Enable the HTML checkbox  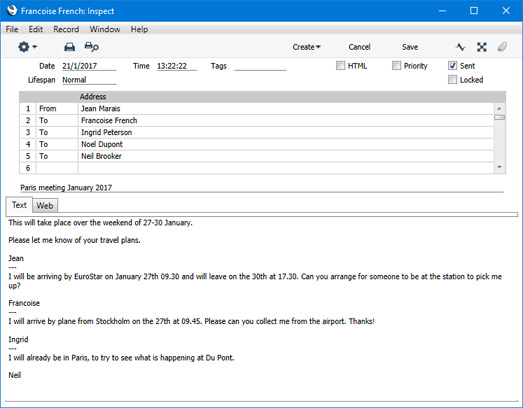tap(340, 65)
